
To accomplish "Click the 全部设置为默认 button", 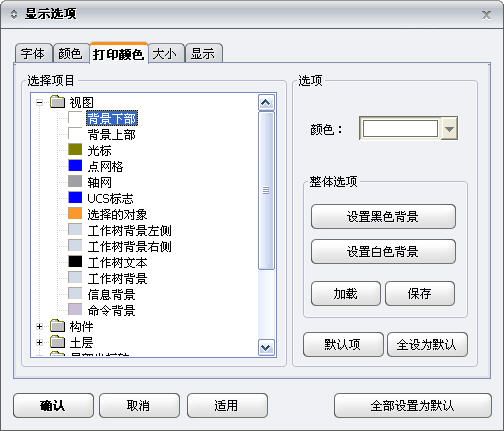I will [413, 406].
